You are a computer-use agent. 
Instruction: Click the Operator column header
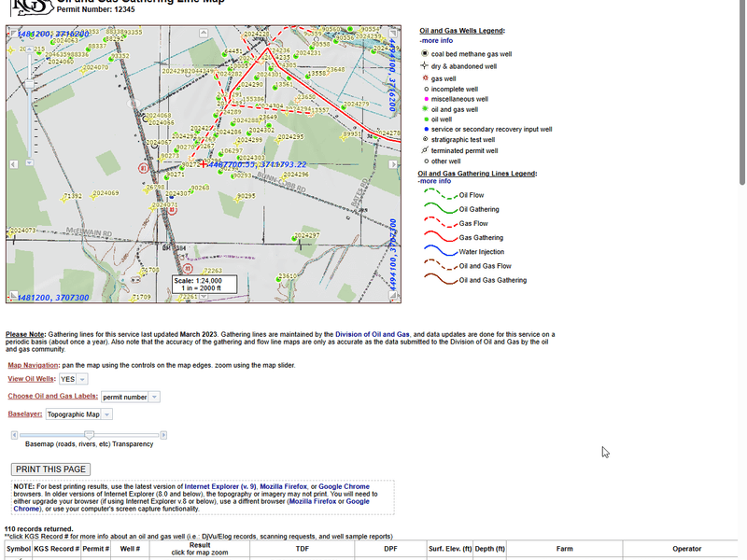coord(687,549)
